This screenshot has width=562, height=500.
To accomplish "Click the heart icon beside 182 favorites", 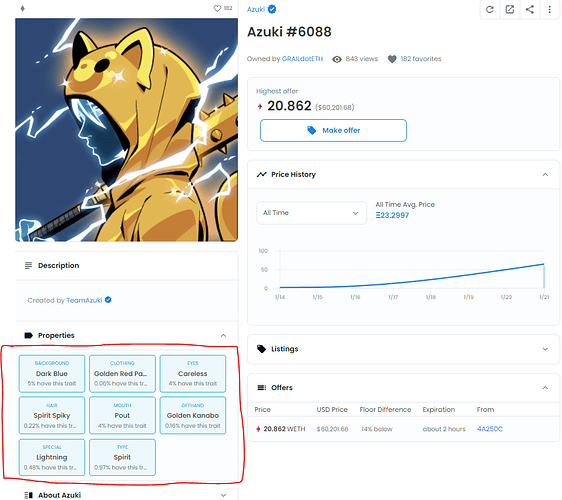I will 392,59.
